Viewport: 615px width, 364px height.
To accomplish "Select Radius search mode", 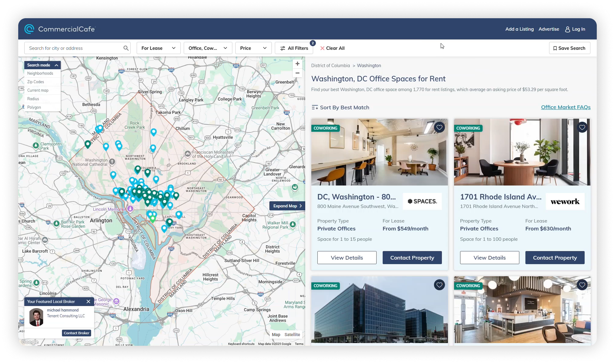I will (x=33, y=99).
